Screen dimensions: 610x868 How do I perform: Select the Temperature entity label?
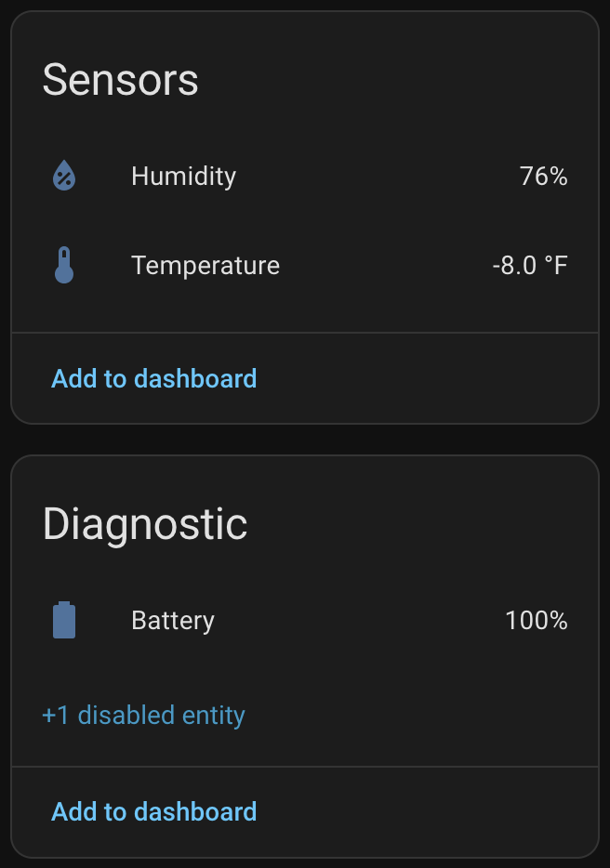tap(206, 266)
